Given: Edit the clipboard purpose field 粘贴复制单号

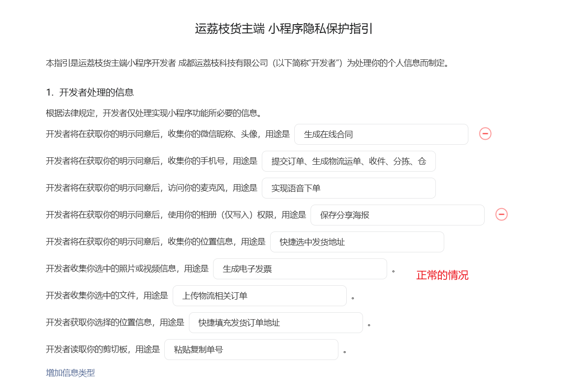Looking at the screenshot, I should (x=251, y=350).
